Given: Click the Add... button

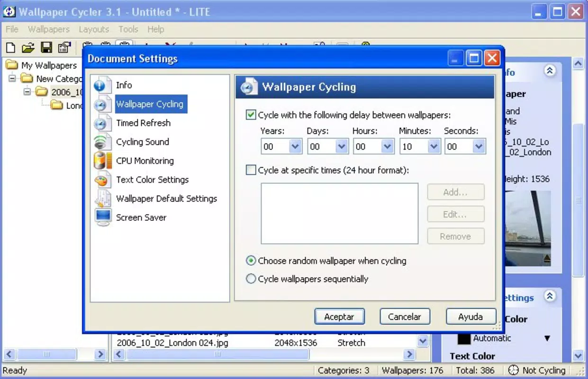Looking at the screenshot, I should (456, 192).
